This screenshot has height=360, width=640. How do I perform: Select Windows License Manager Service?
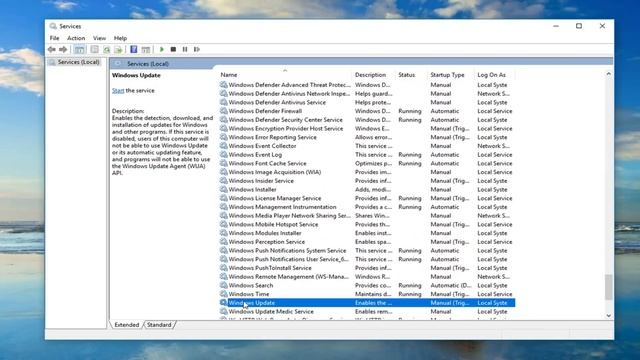coord(367,198)
